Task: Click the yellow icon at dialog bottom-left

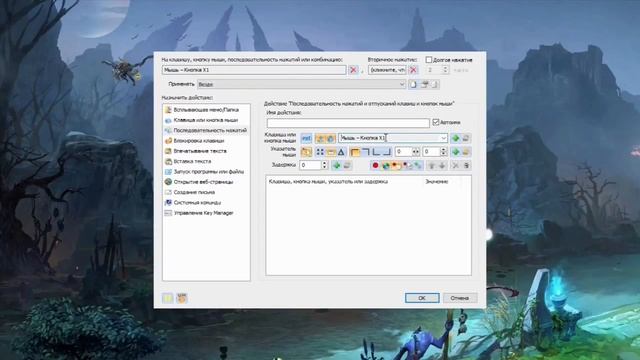Action: [x=168, y=298]
